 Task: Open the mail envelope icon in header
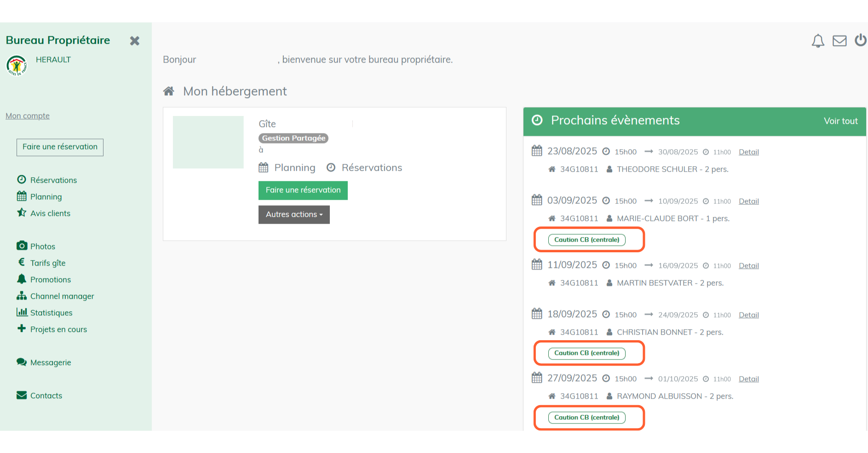pyautogui.click(x=839, y=41)
